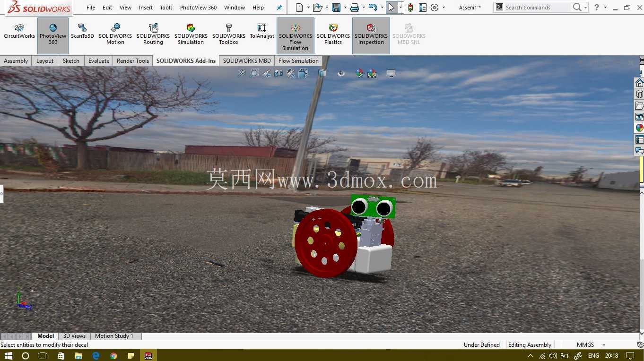This screenshot has height=361, width=644.
Task: Expand the Open file dropdown arrow
Action: 327,8
